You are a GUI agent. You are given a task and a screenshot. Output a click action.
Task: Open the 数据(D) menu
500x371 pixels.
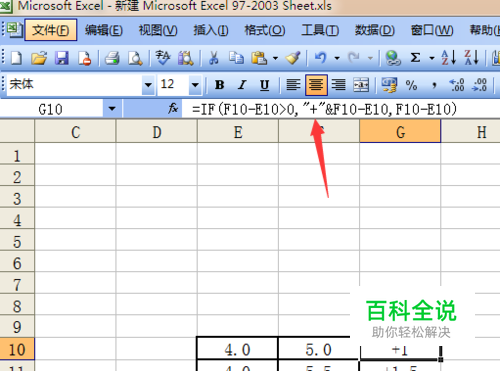[x=374, y=30]
